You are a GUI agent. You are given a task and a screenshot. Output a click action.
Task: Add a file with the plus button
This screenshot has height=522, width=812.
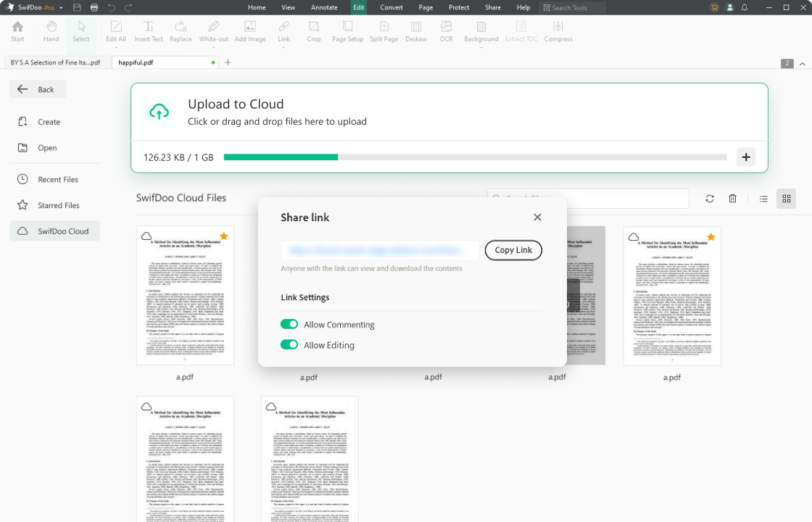tap(746, 157)
